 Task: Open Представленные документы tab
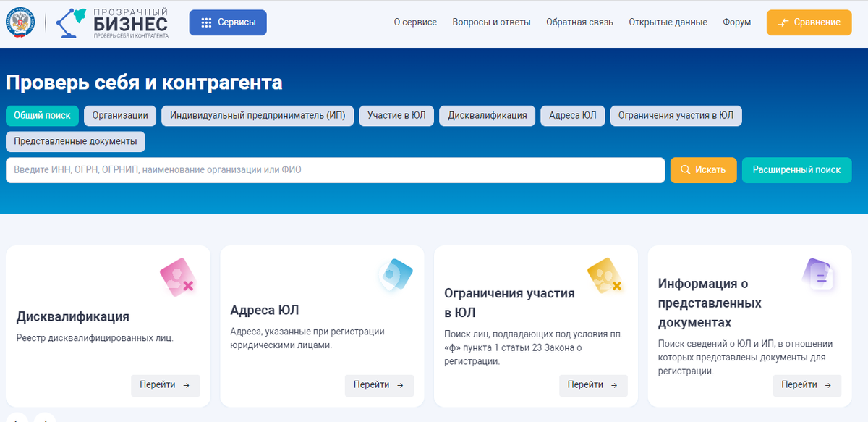[x=75, y=142]
